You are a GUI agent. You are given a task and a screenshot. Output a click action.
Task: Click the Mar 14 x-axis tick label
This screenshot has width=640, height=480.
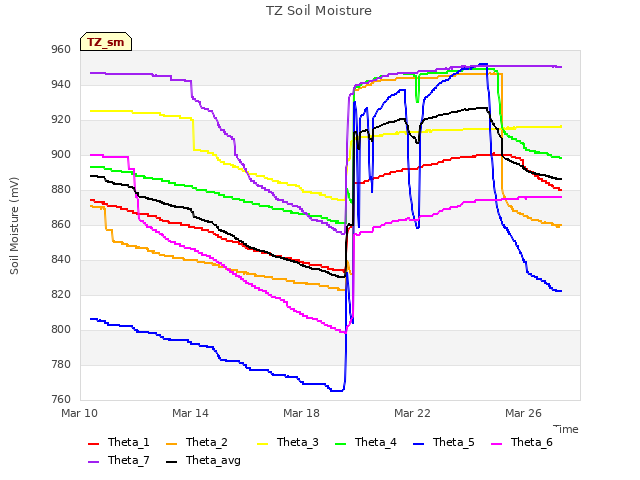pyautogui.click(x=191, y=413)
